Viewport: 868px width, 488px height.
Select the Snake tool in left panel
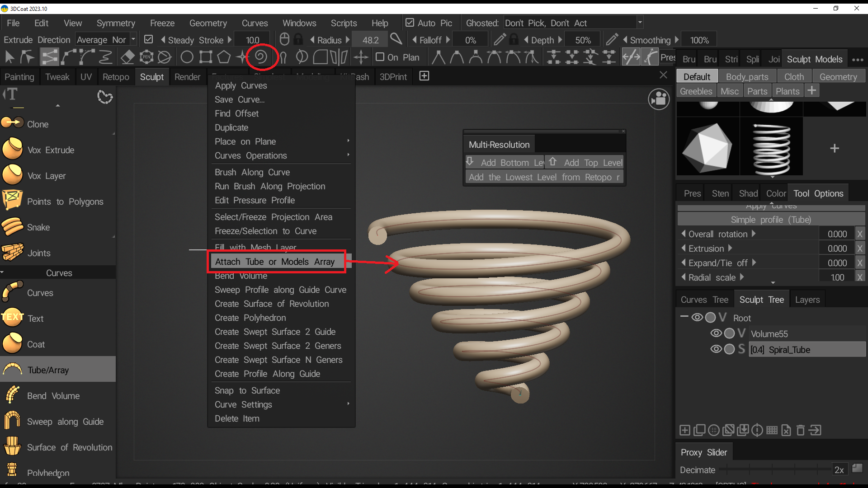click(x=38, y=227)
